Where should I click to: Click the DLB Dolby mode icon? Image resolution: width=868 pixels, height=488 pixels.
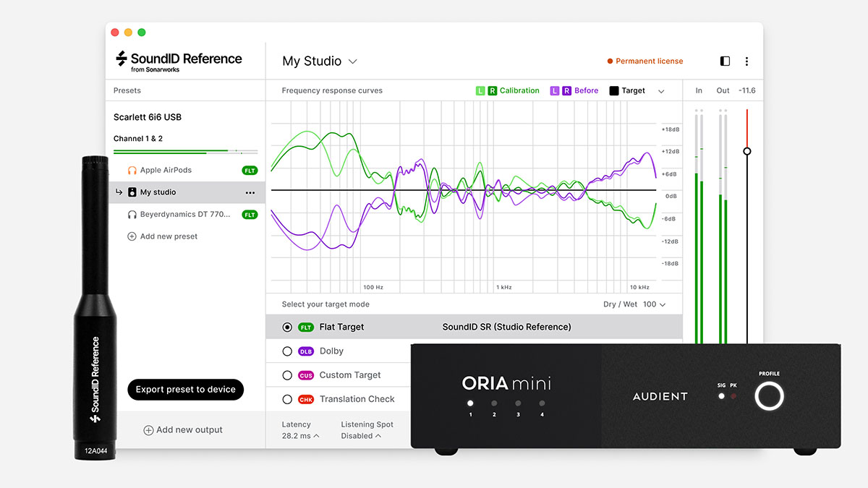305,351
